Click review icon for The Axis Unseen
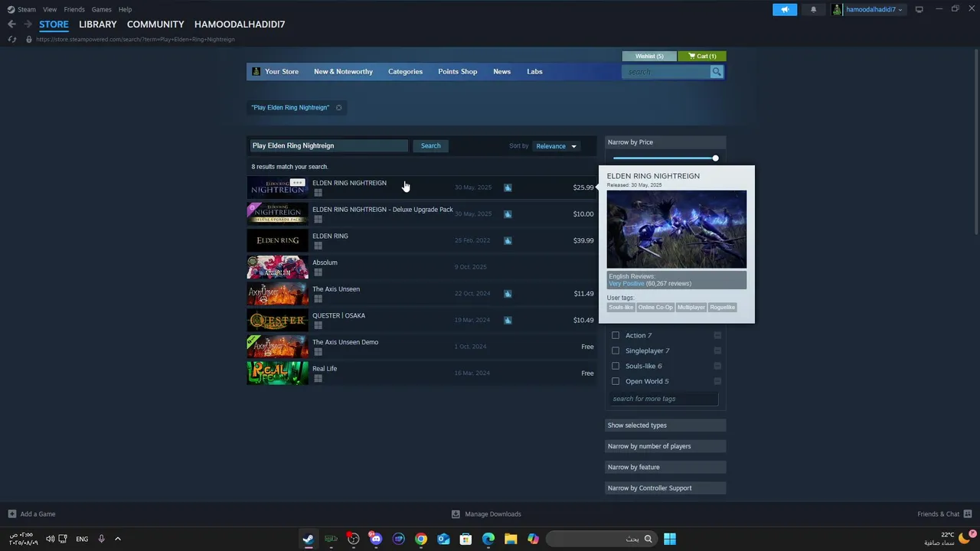The image size is (980, 551). 508,293
